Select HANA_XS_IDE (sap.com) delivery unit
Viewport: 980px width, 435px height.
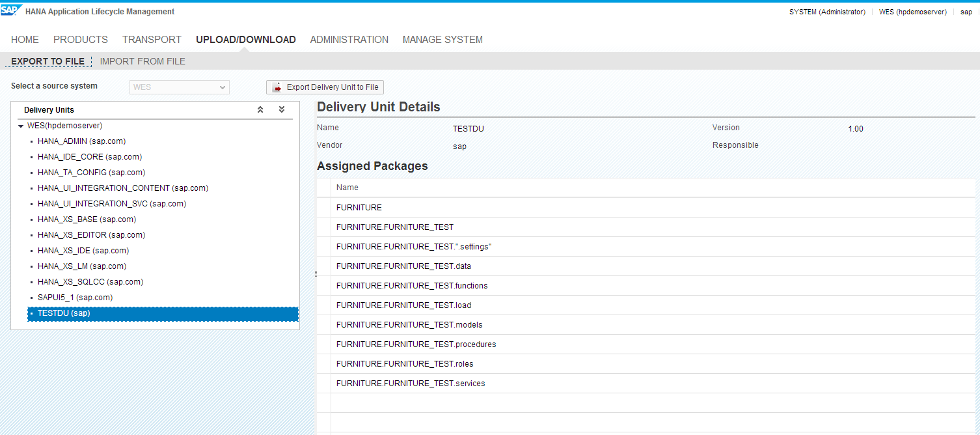pyautogui.click(x=83, y=251)
